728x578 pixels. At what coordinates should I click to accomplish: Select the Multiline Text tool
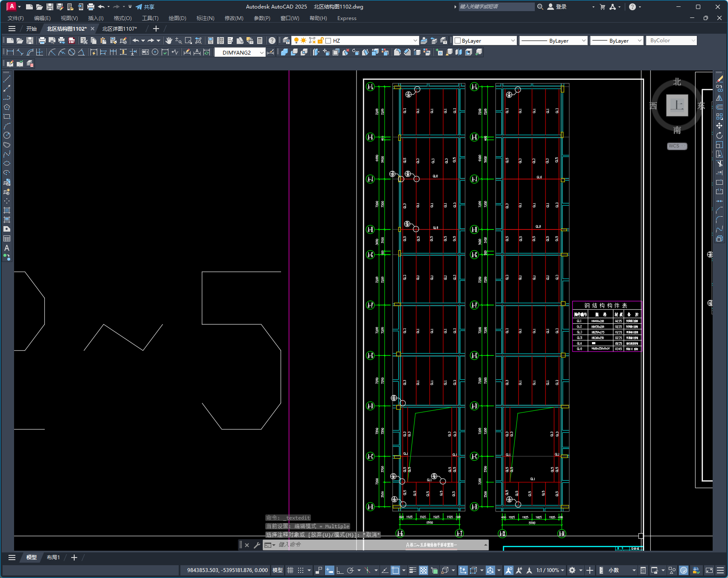pos(7,248)
